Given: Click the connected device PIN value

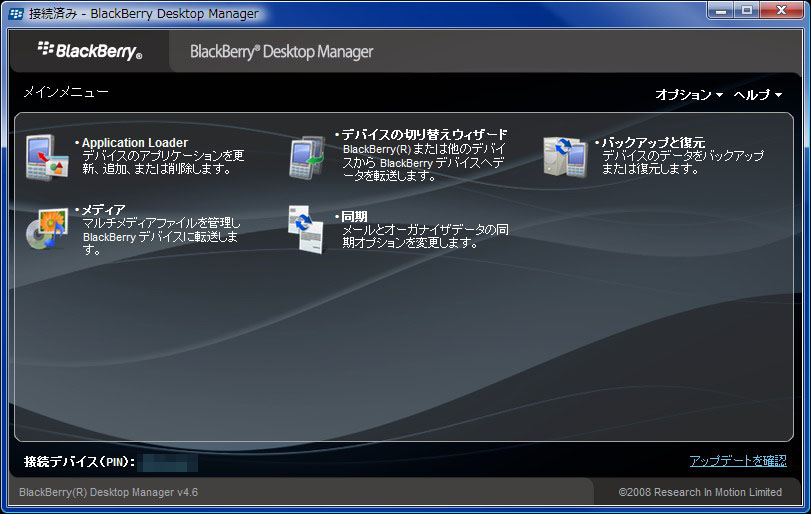Looking at the screenshot, I should 168,462.
